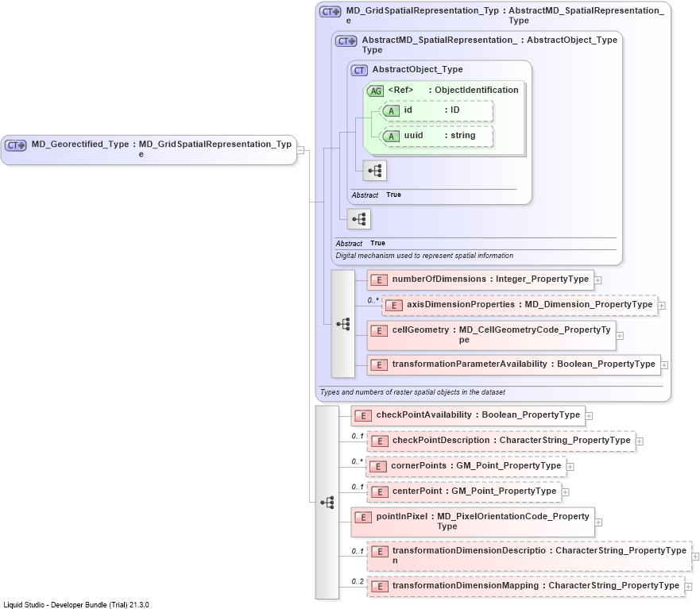Screen dimensions: 700x609
Task: Click the 'Digital mechanism used to represent spatial information' annotation
Action: point(424,256)
